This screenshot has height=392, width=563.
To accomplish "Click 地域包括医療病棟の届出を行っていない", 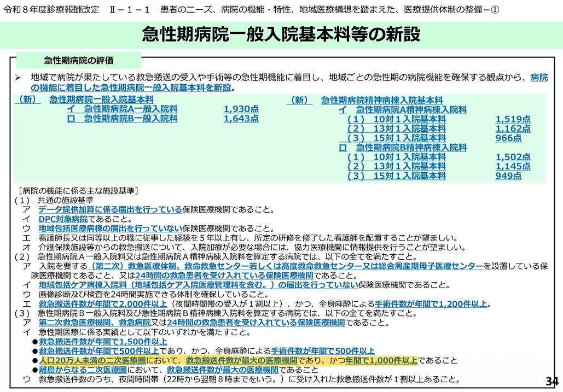I will 110,229.
